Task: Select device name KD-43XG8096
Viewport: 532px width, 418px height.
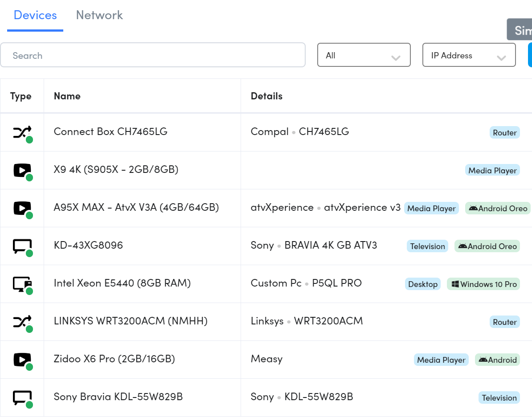Action: click(x=88, y=245)
